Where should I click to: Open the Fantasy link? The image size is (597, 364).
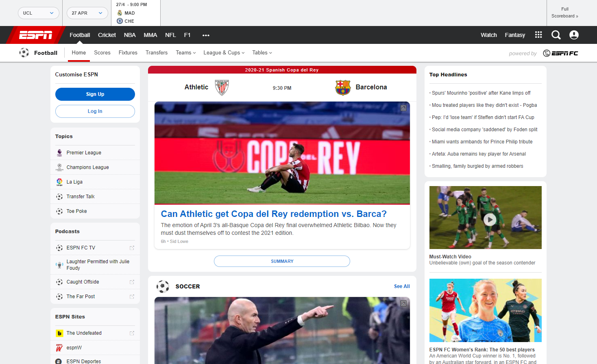515,35
